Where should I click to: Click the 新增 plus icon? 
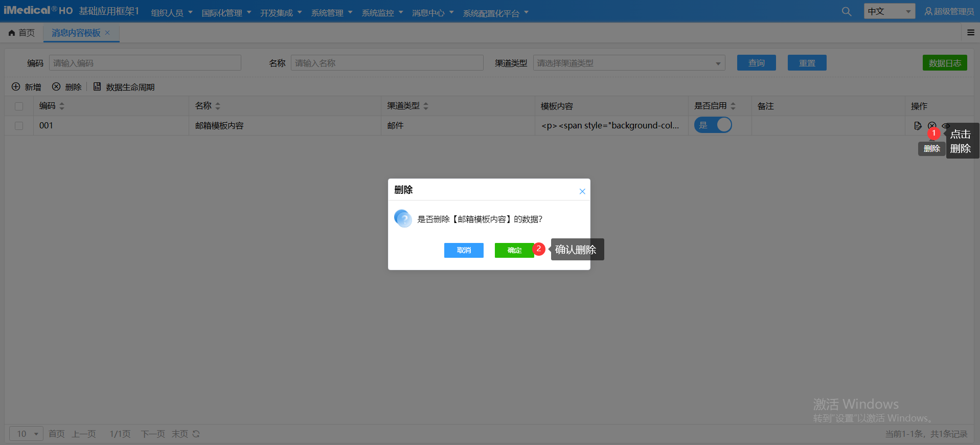click(x=16, y=87)
